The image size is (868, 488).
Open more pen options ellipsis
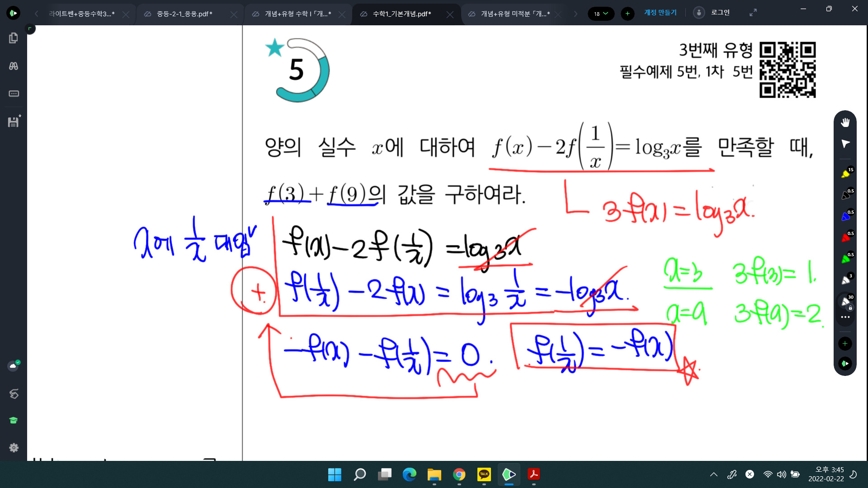pos(845,317)
